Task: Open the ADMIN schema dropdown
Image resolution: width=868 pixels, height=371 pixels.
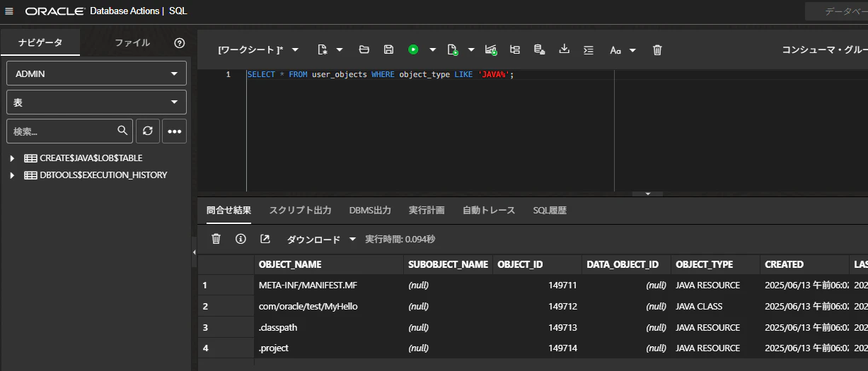Action: click(x=96, y=73)
